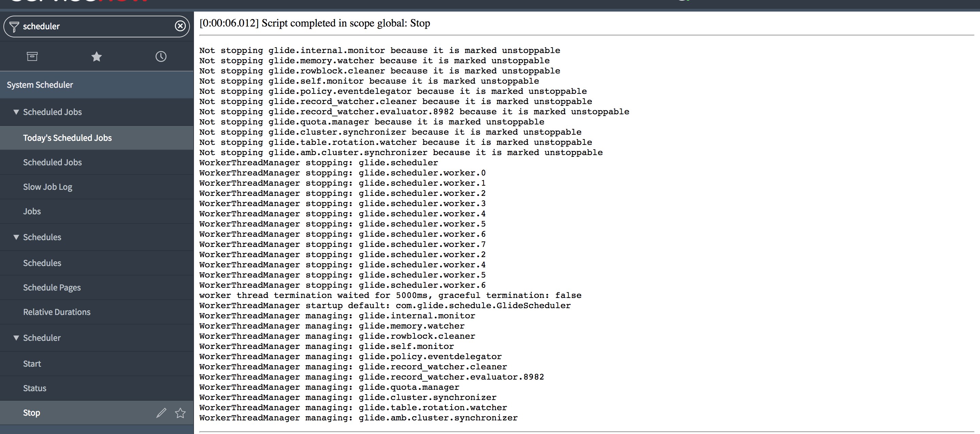
Task: Show Favorites via the star tab icon
Action: click(97, 57)
